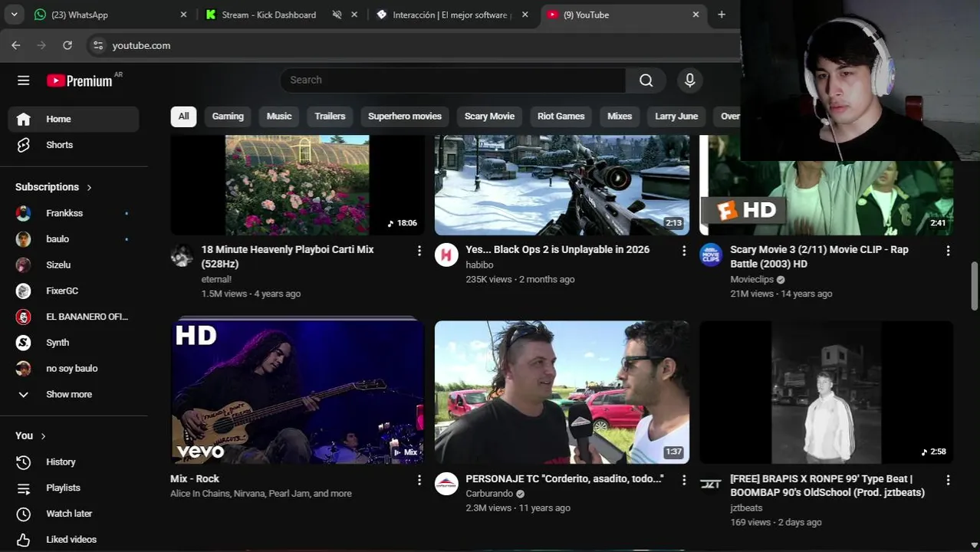Play the Black Ops 2 sniper thumbnail
Viewport: 980px width, 552px height.
click(562, 185)
